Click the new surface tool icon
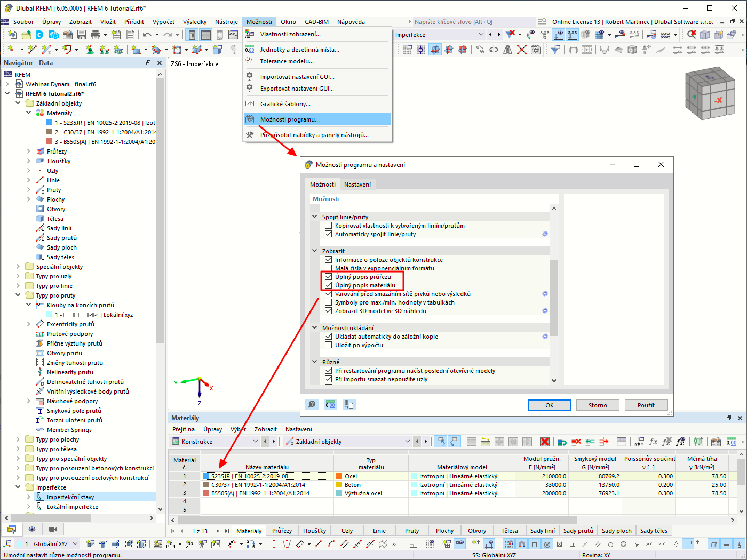 tap(136, 50)
